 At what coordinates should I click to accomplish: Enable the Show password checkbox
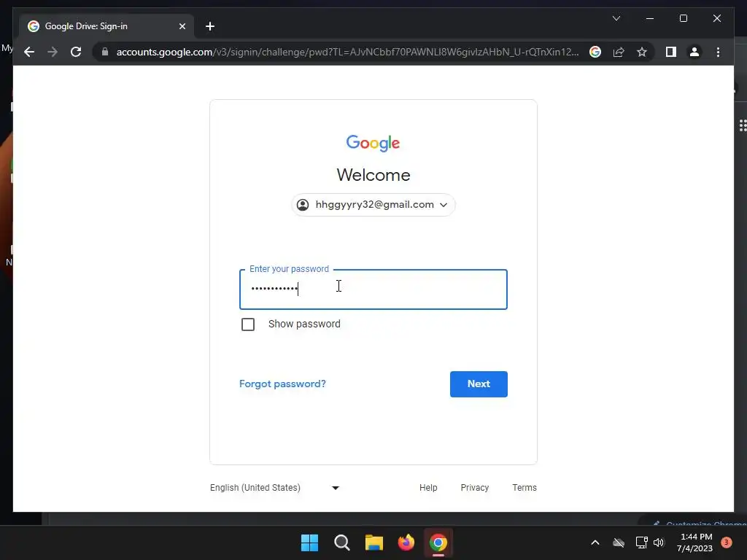[248, 324]
